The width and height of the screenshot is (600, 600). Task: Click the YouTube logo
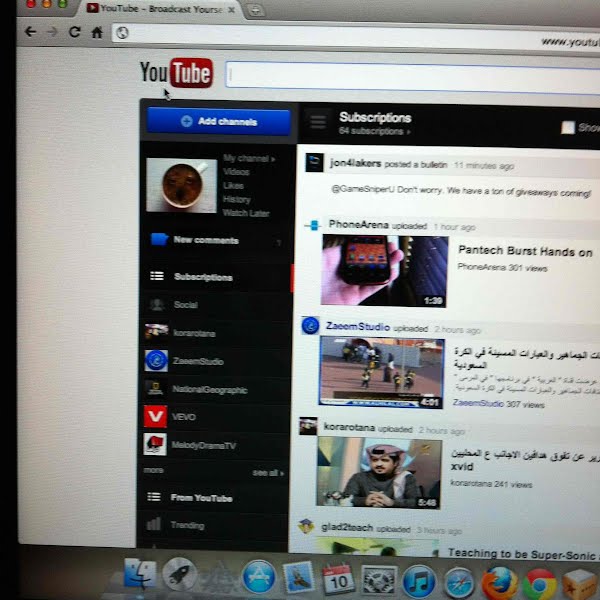pos(176,73)
